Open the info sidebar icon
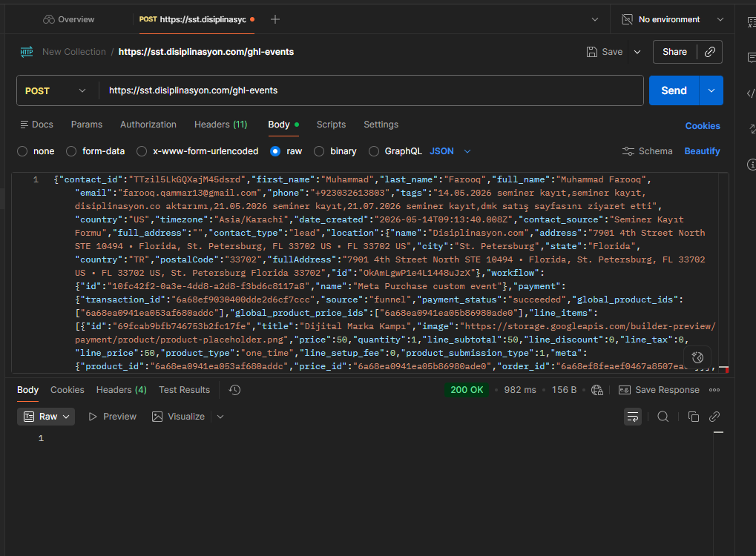756x556 pixels. point(752,165)
